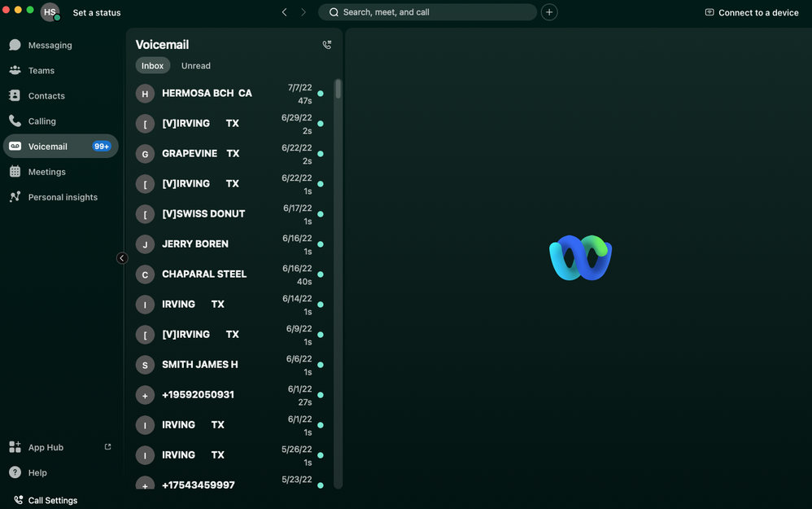The width and height of the screenshot is (812, 509).
Task: Go forward with the right arrow
Action: pos(303,12)
